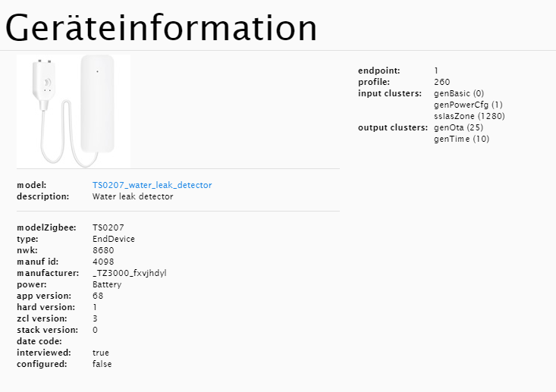The height and width of the screenshot is (392, 556).
Task: Click the genTime (10) output cluster
Action: click(461, 139)
